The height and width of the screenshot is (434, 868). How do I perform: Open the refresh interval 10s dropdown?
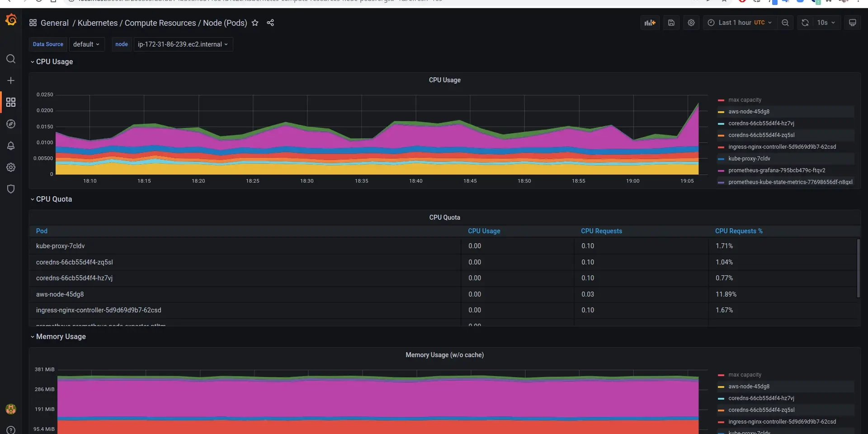click(x=826, y=23)
